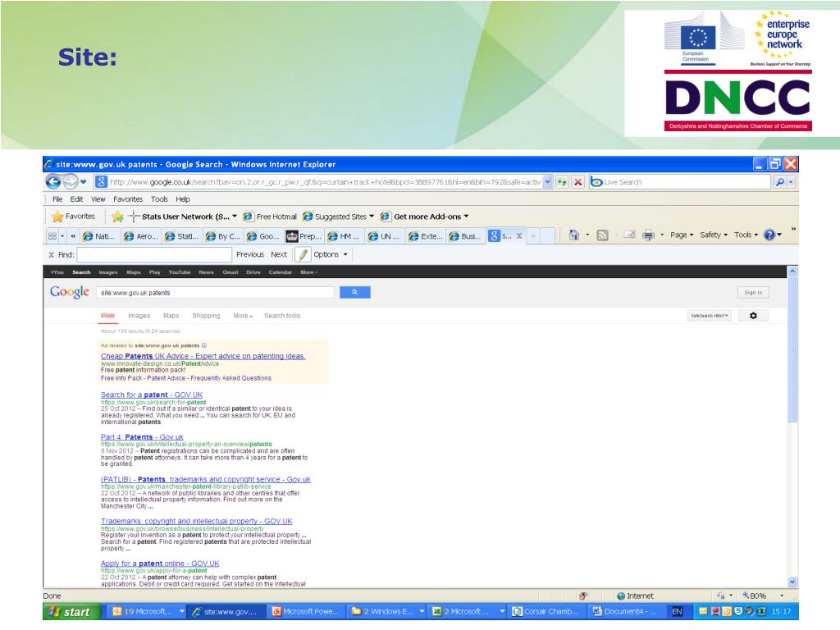840x630 pixels.
Task: Open 'Search for a patent - GOV.UK' result
Action: 152,395
